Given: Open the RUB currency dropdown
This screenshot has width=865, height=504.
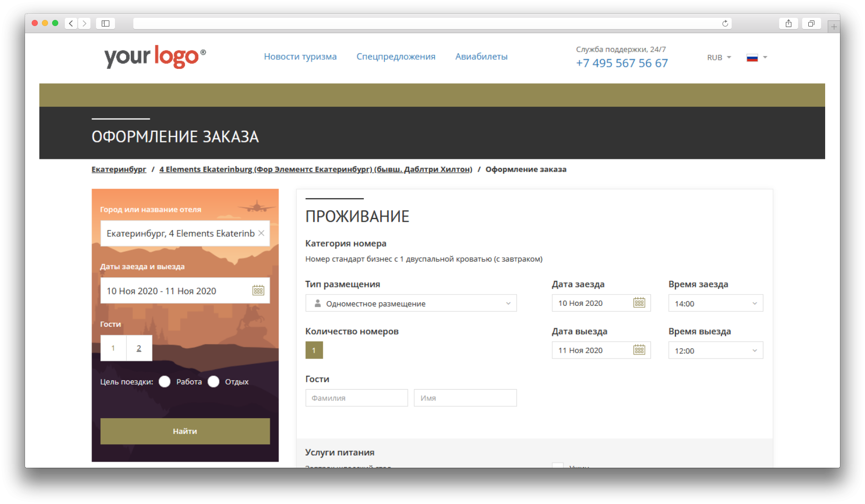Looking at the screenshot, I should point(719,58).
